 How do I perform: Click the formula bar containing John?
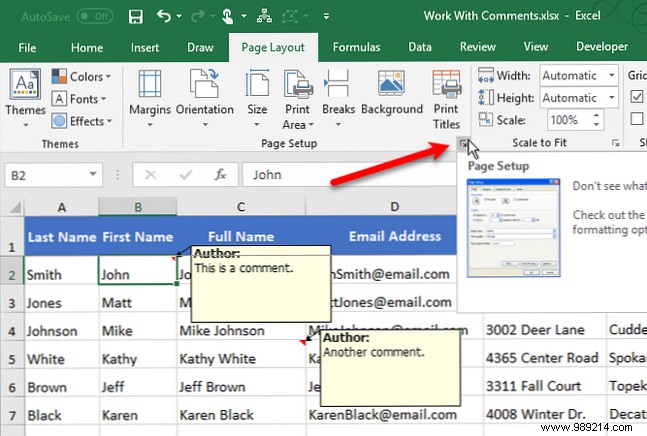coord(349,175)
